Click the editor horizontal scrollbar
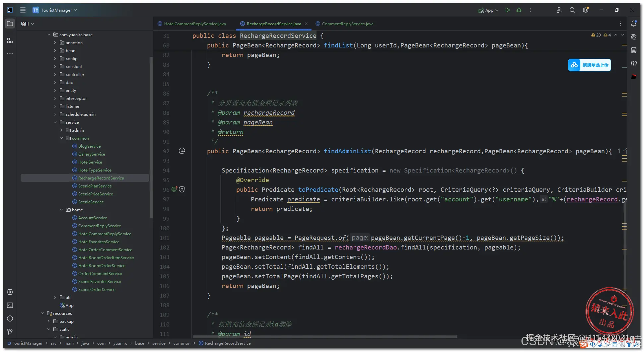 pyautogui.click(x=324, y=337)
